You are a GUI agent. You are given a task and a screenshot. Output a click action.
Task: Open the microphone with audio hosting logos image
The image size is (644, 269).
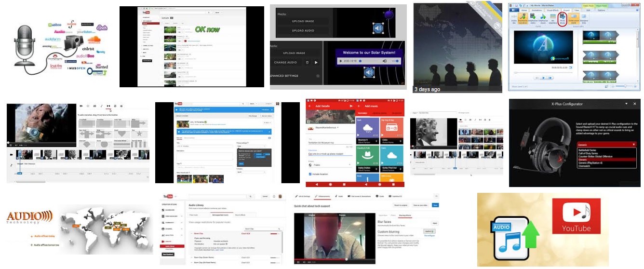60,47
